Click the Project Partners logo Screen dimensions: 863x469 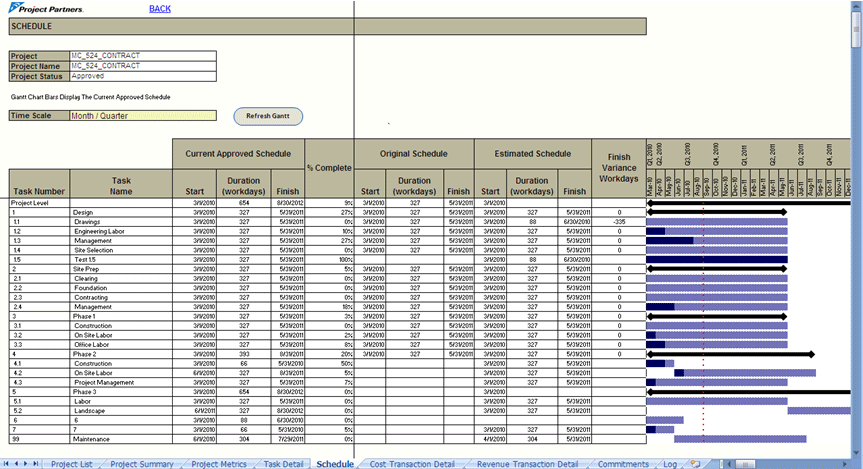tap(46, 8)
